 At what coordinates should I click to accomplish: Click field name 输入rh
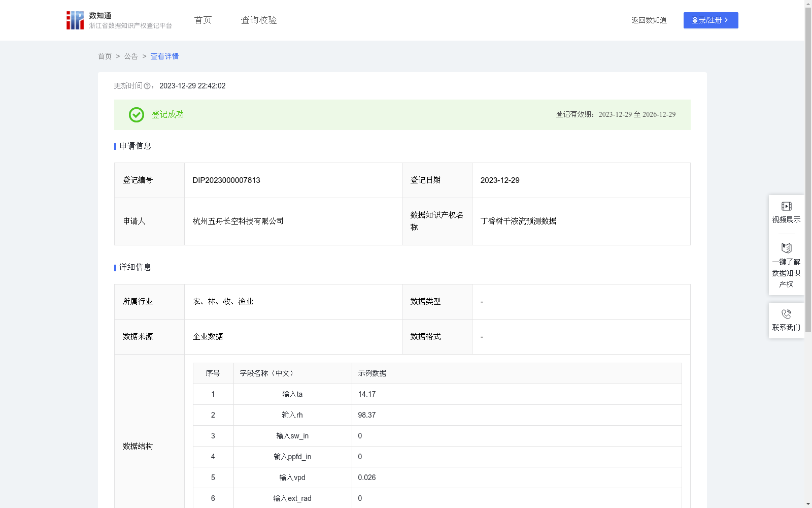click(x=292, y=415)
